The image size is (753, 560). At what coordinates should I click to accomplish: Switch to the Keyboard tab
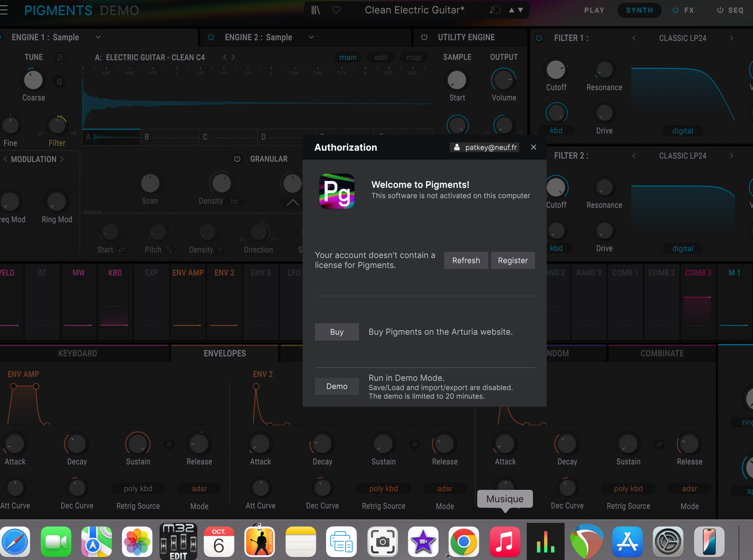(x=78, y=354)
